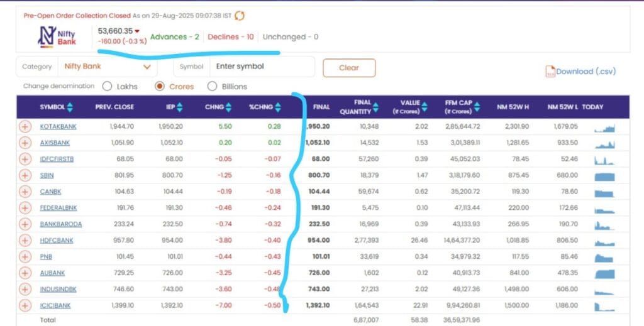Sort by CHNG column arrows

[228, 107]
